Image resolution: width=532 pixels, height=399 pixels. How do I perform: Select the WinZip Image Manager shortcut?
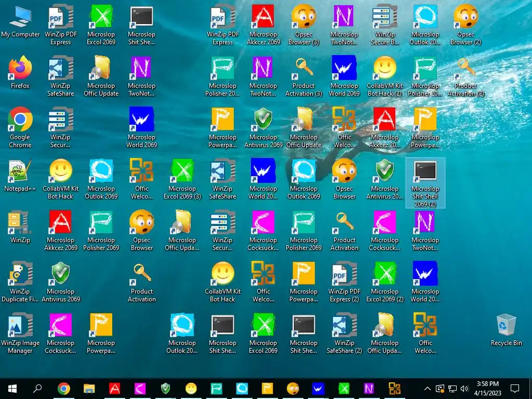coord(20,333)
